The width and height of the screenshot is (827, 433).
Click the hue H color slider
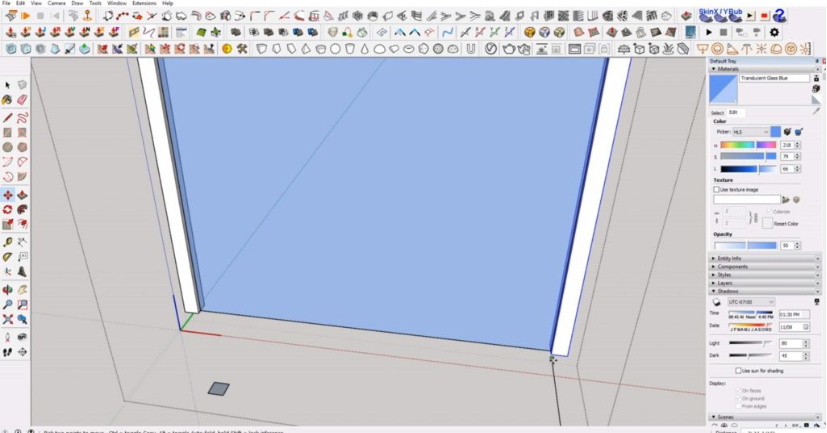tap(748, 145)
